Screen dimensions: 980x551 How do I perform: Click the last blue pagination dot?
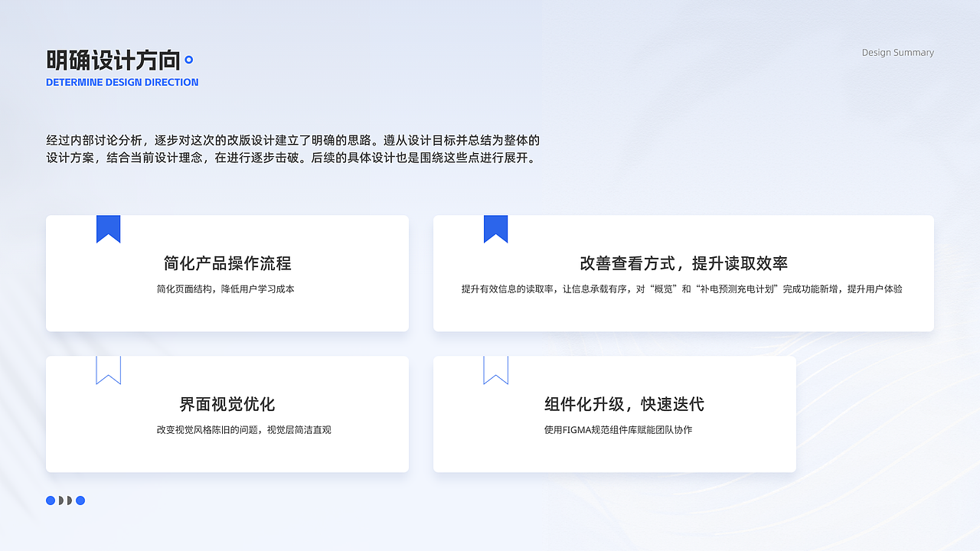80,500
